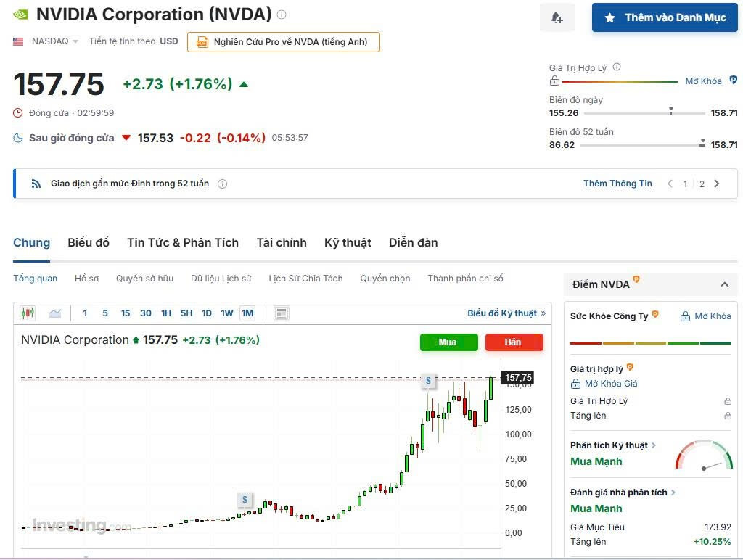This screenshot has width=743, height=560.
Task: Click lock icon on Giá Trị Hợp Lý row
Action: (x=727, y=401)
